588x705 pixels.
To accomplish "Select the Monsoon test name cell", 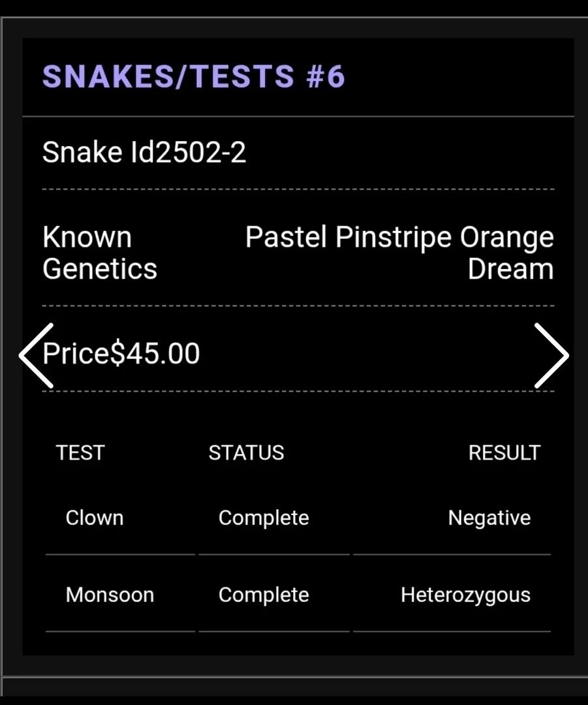I will tap(110, 595).
